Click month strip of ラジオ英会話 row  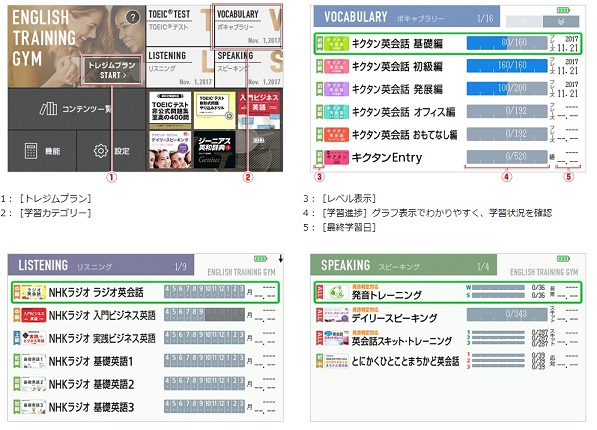(204, 291)
